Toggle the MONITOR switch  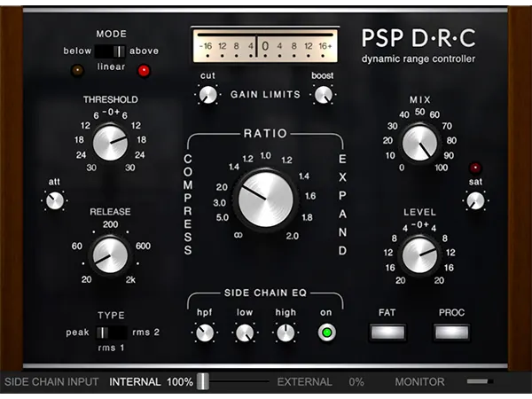pyautogui.click(x=480, y=381)
